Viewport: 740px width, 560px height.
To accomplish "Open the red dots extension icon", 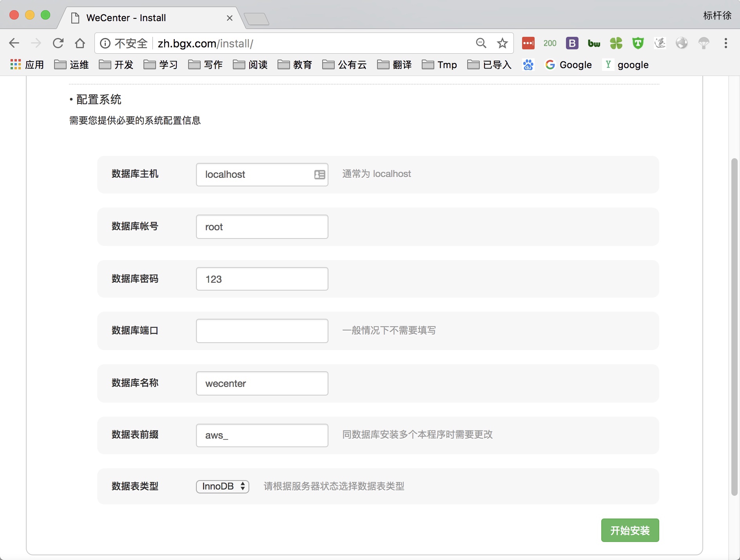I will pos(528,43).
